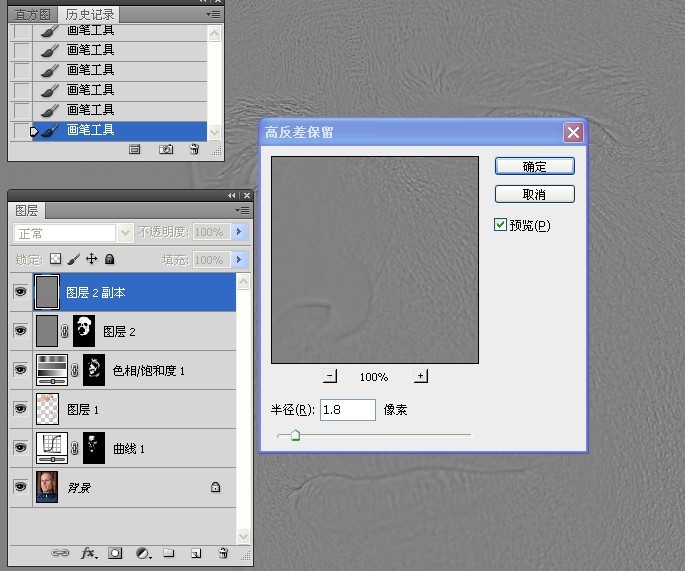
Task: Click the 图层 1 layer thumbnail
Action: [x=47, y=409]
